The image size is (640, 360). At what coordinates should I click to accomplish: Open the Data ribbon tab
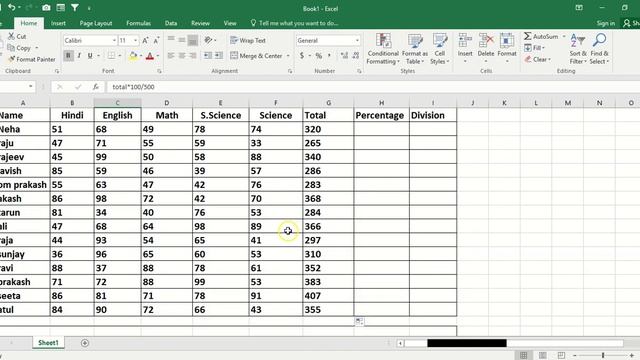coord(171,23)
